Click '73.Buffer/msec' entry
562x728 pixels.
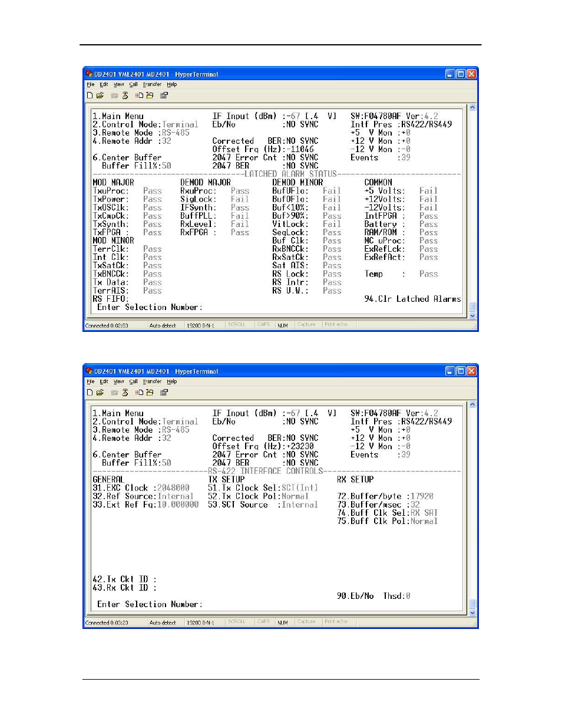378,504
